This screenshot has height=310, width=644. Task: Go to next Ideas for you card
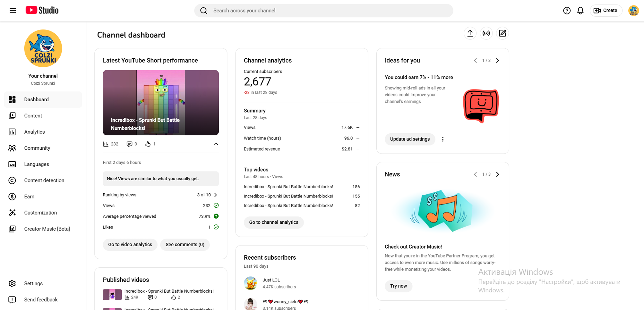[498, 61]
